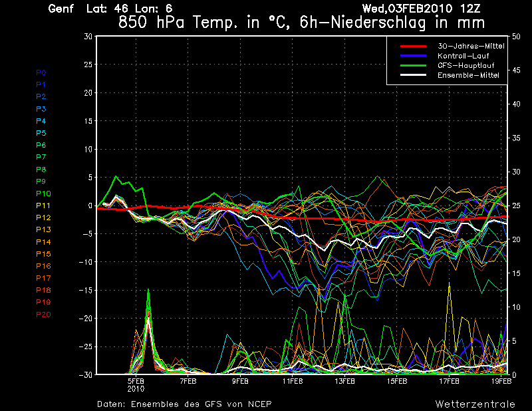
Task: Select the Ensemble-Mittel legend label
Action: tap(468, 75)
